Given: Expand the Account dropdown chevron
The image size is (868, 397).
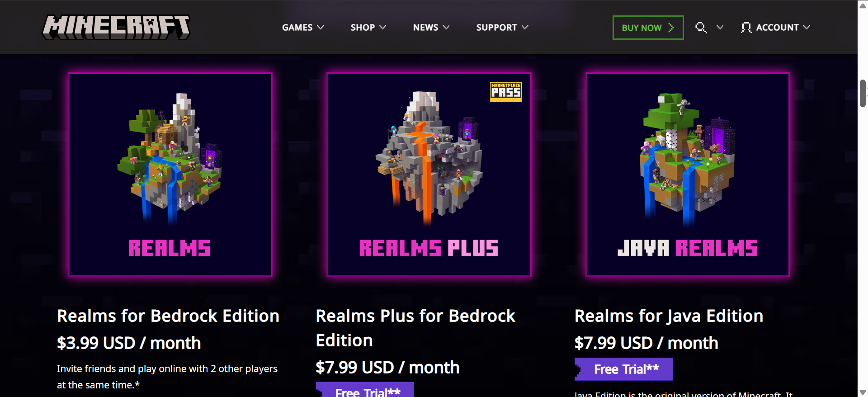Looking at the screenshot, I should pos(807,28).
